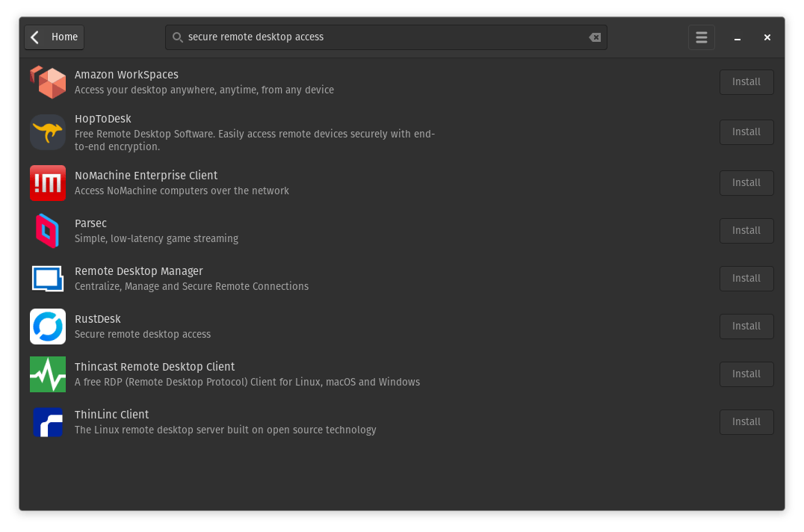Select the 'NoMachine Enterprise Client' title

(146, 176)
